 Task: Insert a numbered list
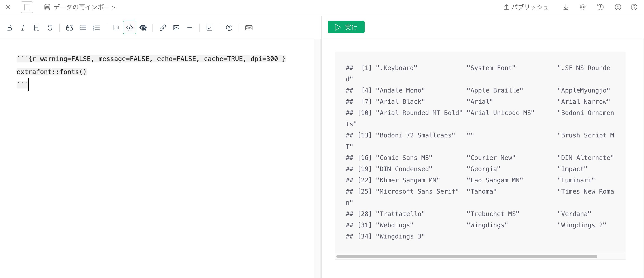[x=96, y=28]
